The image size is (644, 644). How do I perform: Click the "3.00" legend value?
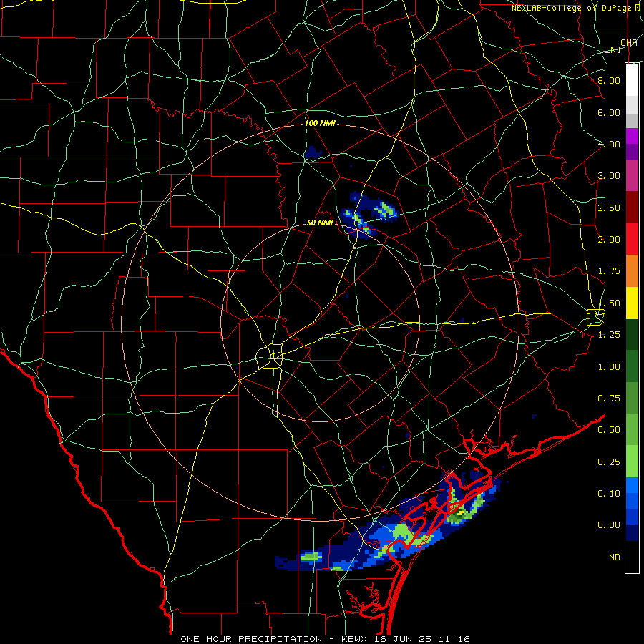coord(609,176)
